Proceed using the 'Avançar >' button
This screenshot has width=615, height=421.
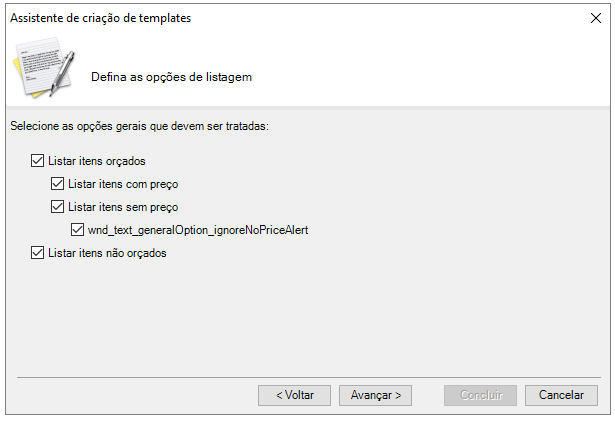375,395
